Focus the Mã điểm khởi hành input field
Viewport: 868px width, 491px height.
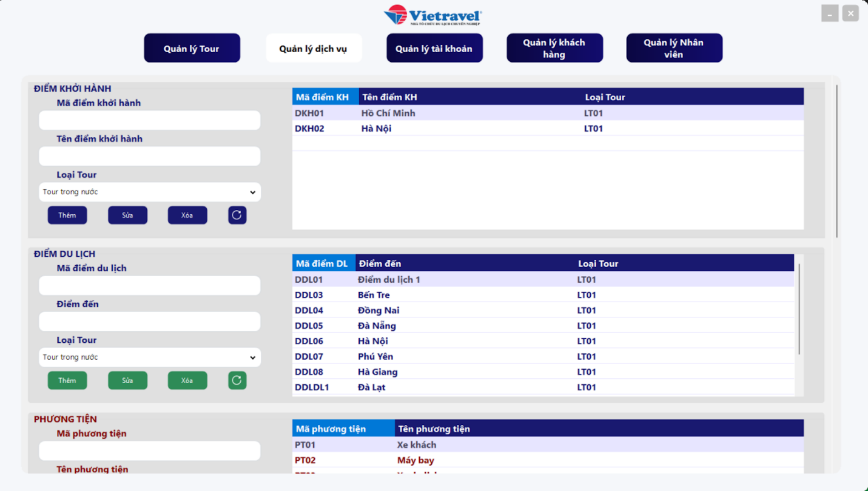point(150,120)
